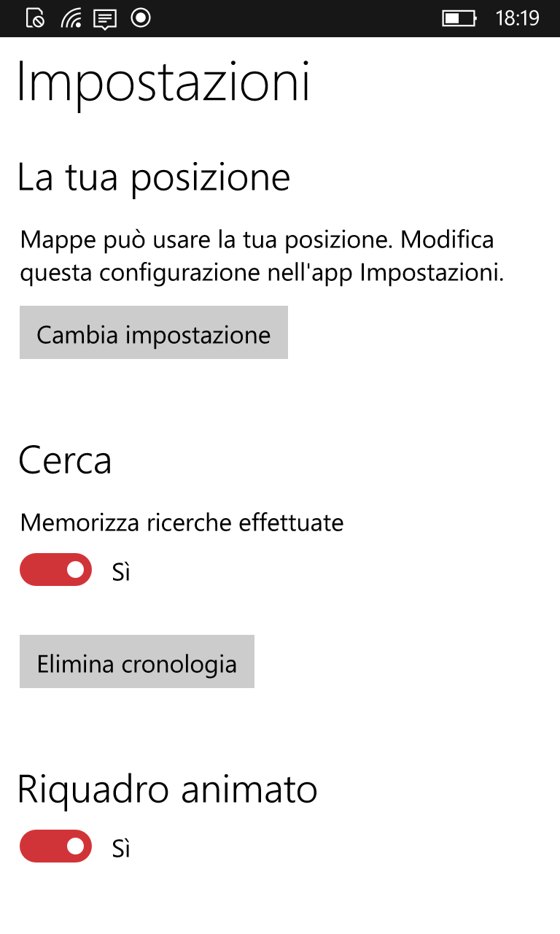Tap the text line 'questa configurazione nell'app Impostazioni'
The image size is (560, 934).
[262, 272]
